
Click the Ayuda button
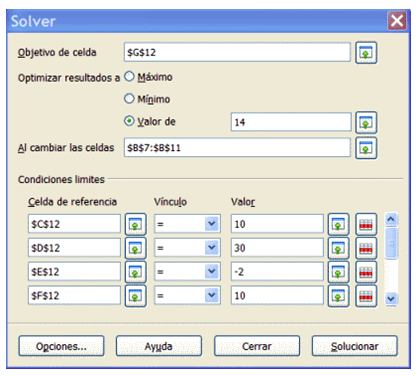click(x=159, y=346)
